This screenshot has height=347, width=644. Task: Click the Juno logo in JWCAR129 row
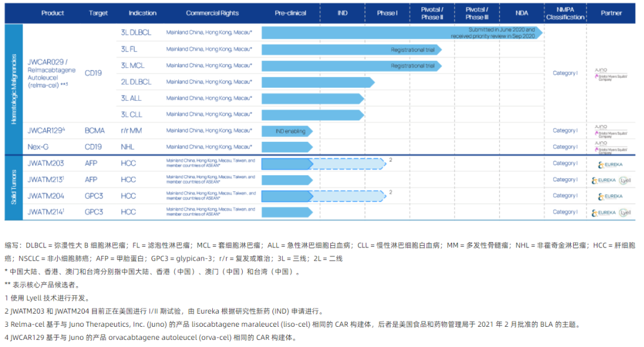point(611,131)
